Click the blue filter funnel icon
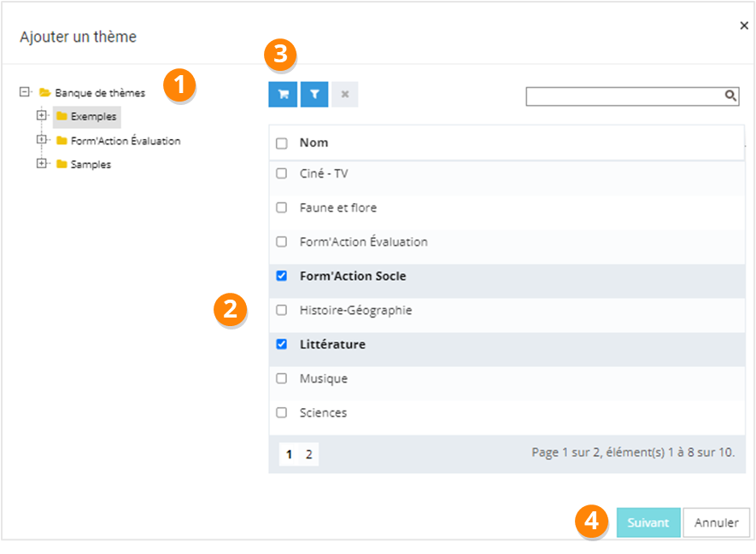 (x=314, y=95)
